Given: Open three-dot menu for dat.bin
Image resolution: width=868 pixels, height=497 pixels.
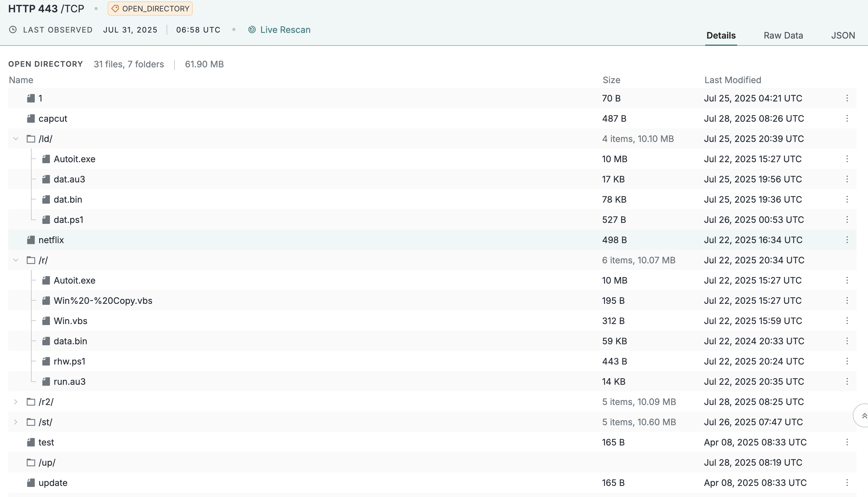Looking at the screenshot, I should 847,199.
